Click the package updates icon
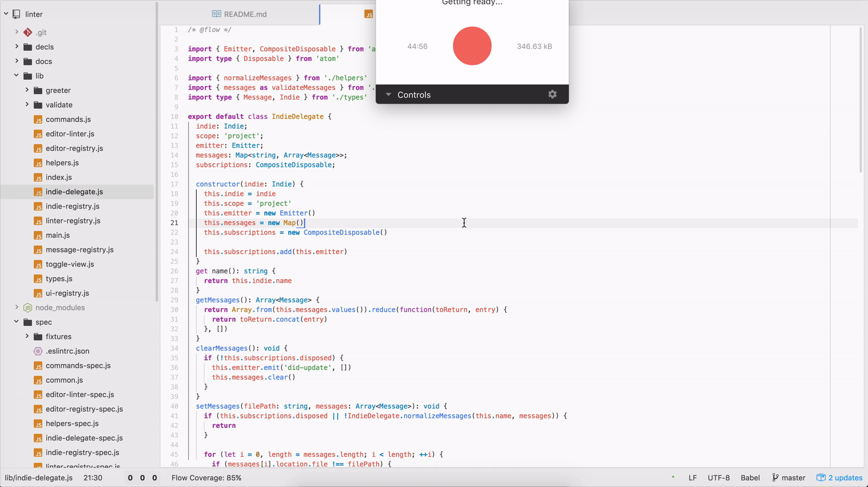The width and height of the screenshot is (868, 487). click(x=821, y=478)
